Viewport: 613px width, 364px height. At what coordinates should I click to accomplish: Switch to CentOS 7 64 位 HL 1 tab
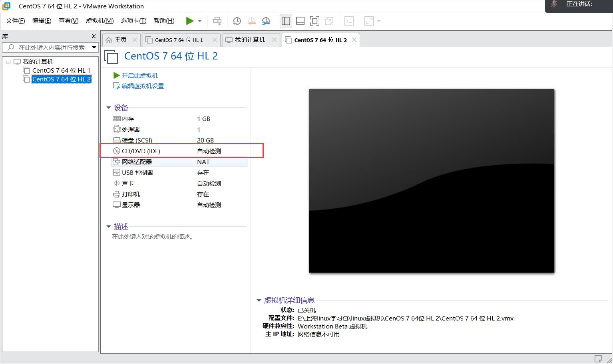pyautogui.click(x=179, y=40)
